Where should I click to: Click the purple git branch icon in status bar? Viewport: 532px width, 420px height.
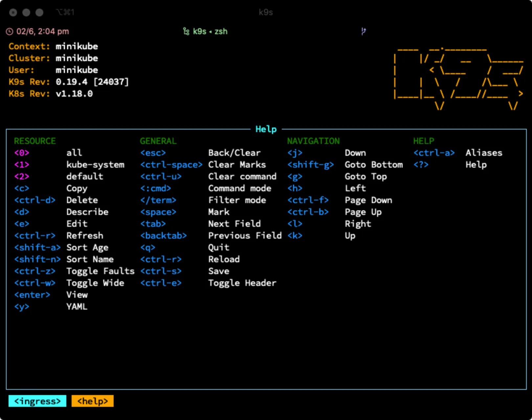coord(364,31)
